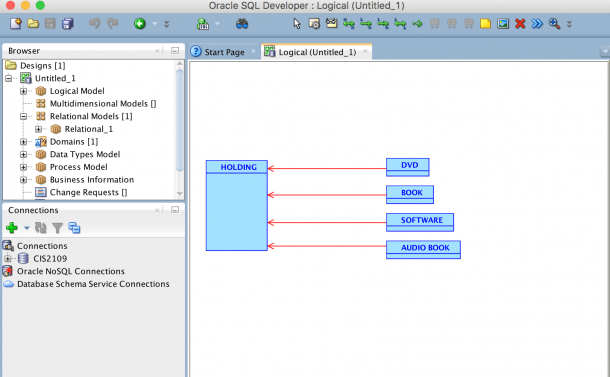The image size is (610, 377).
Task: Minimize the Connections panel
Action: coord(175,210)
